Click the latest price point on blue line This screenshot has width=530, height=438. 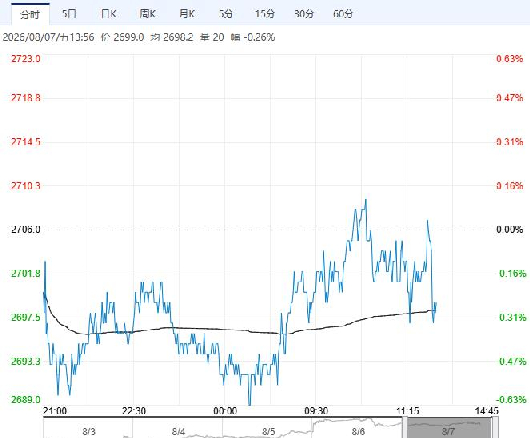436,303
